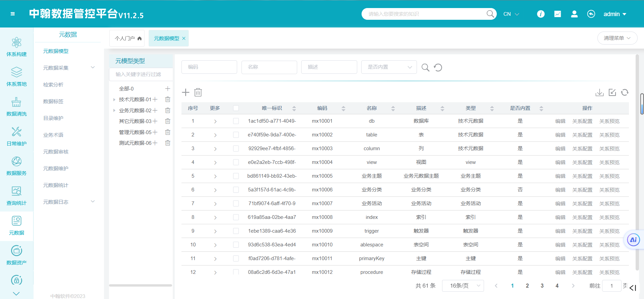Open the 16条/页 page size dropdown
This screenshot has width=644, height=299.
coord(463,286)
